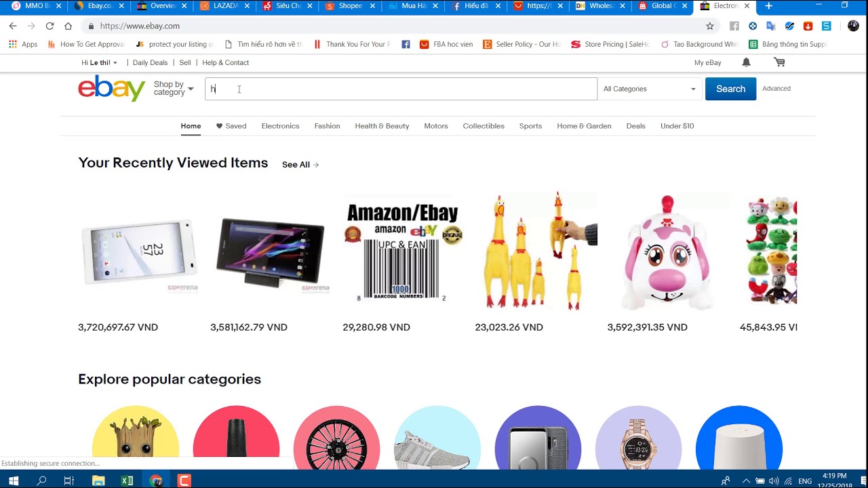Open Advanced search link
Image resolution: width=868 pixels, height=488 pixels.
pyautogui.click(x=776, y=89)
